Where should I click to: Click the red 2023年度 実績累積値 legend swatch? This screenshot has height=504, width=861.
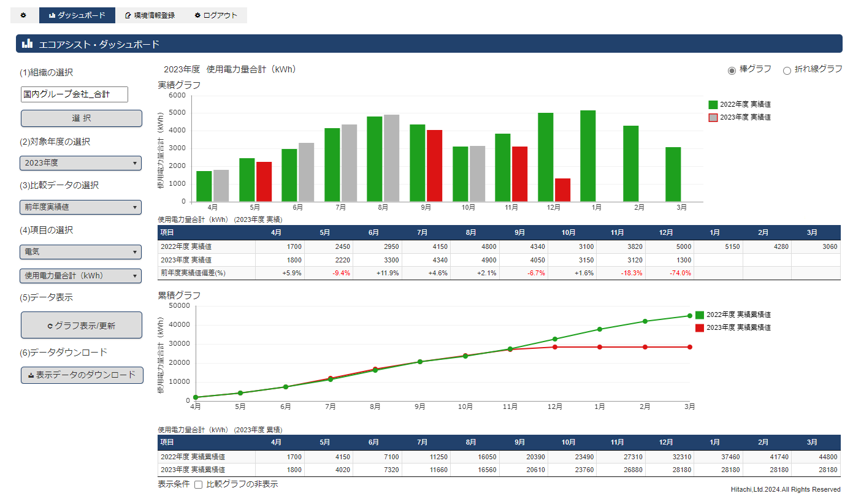[x=700, y=328]
